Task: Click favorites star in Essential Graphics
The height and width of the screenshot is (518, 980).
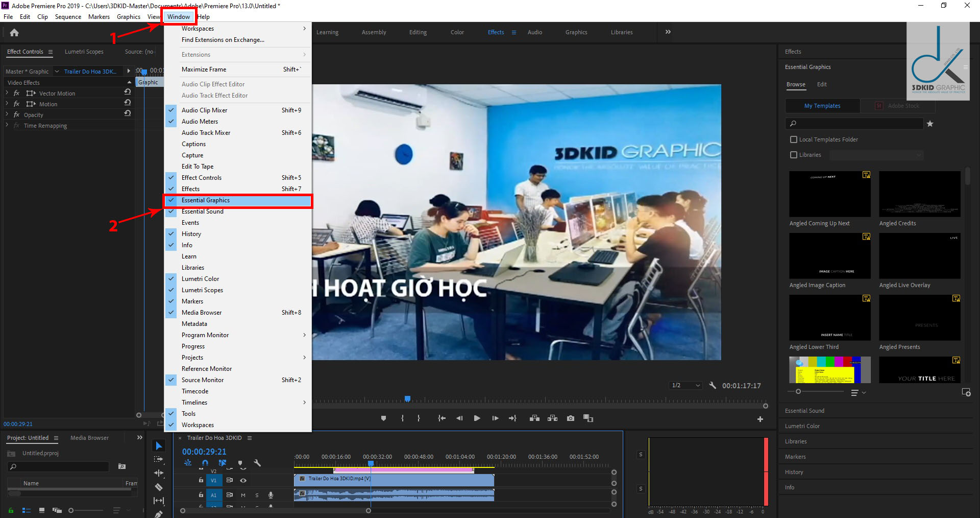Action: point(930,124)
